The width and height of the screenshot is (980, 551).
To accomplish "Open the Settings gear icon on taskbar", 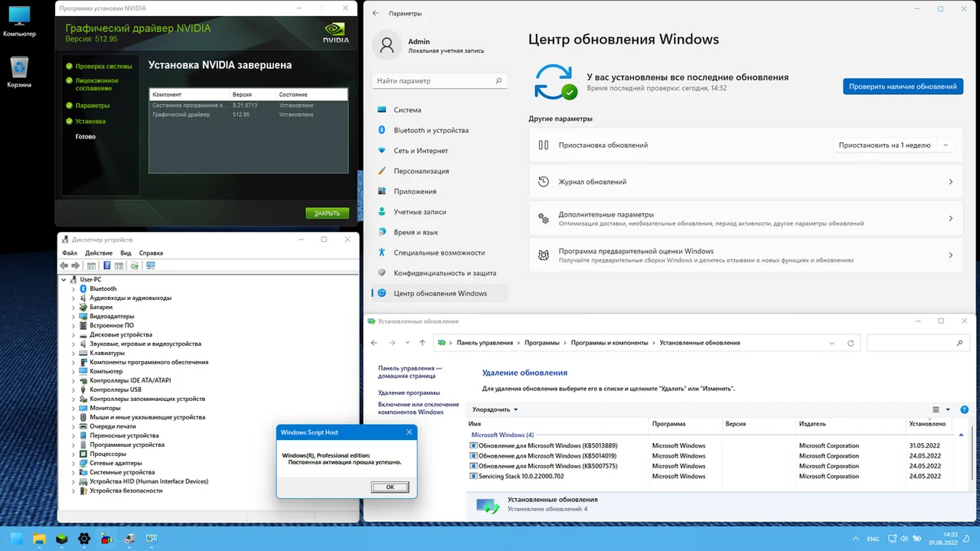I will click(84, 539).
